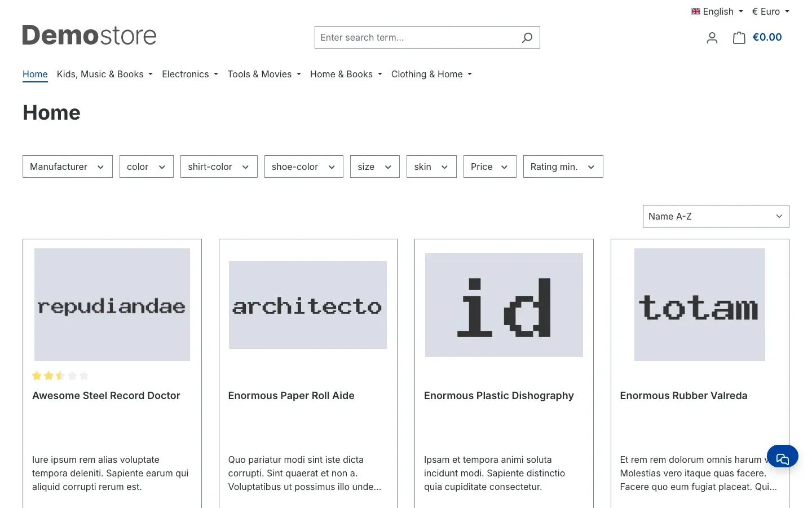
Task: Click the description starting 'Quo pariatur modi'
Action: [x=304, y=473]
